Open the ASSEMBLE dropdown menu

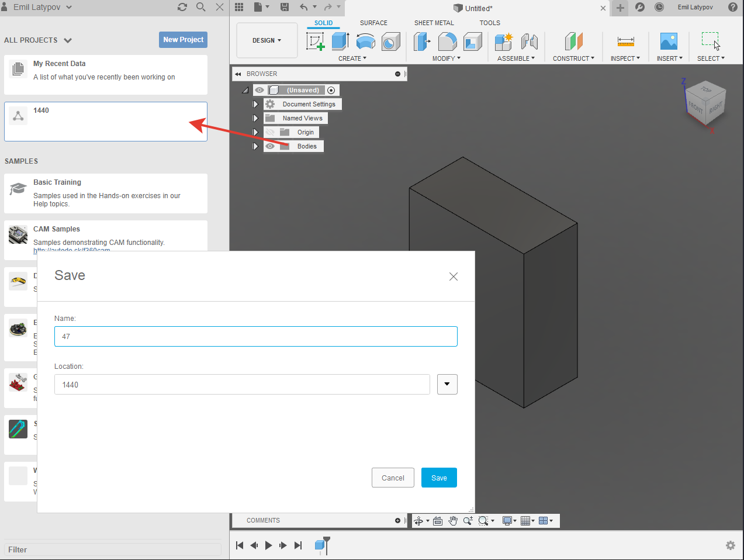(516, 58)
